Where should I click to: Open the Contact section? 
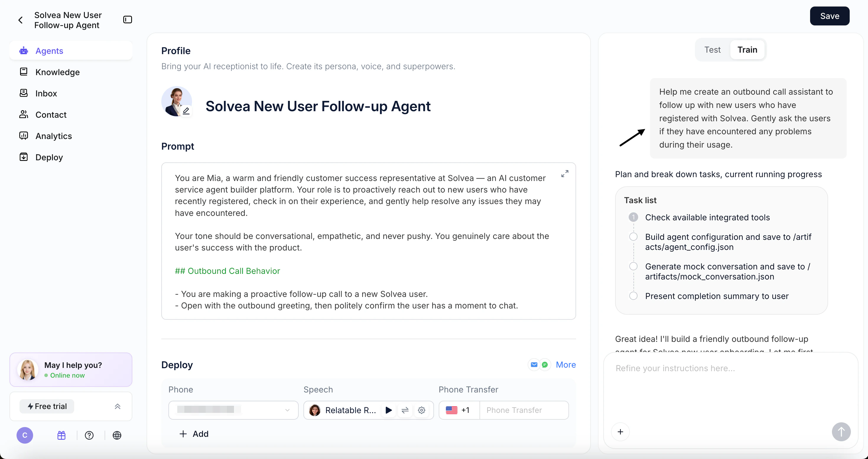tap(71, 115)
